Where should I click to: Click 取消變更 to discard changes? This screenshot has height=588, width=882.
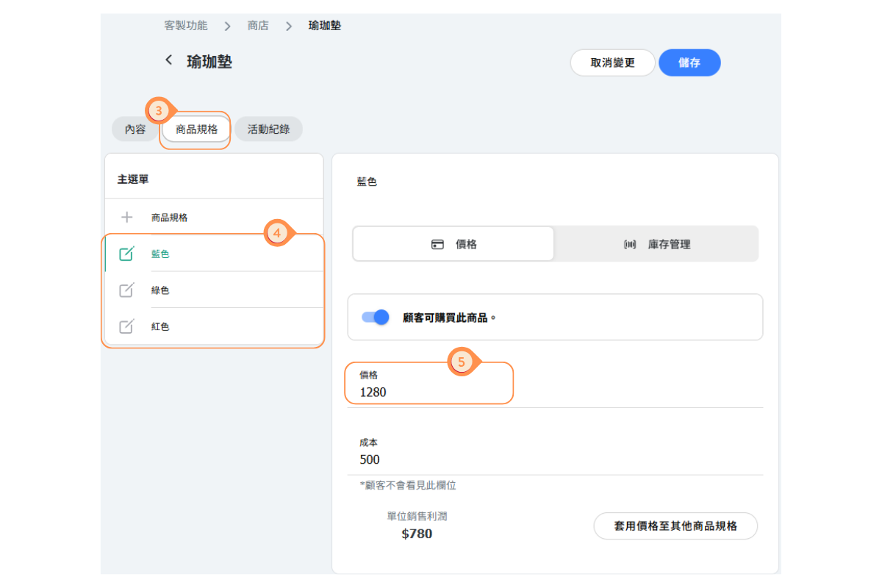coord(612,63)
